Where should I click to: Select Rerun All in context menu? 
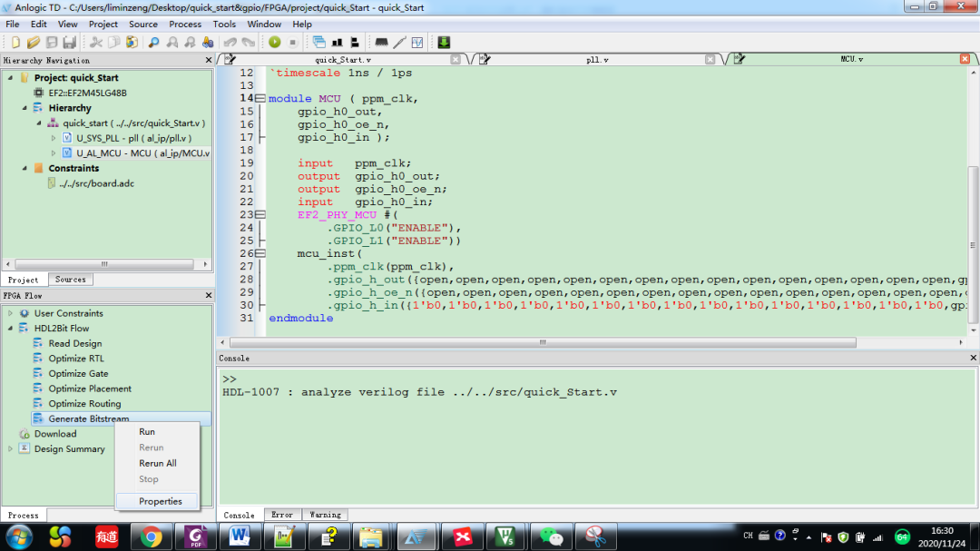click(157, 463)
